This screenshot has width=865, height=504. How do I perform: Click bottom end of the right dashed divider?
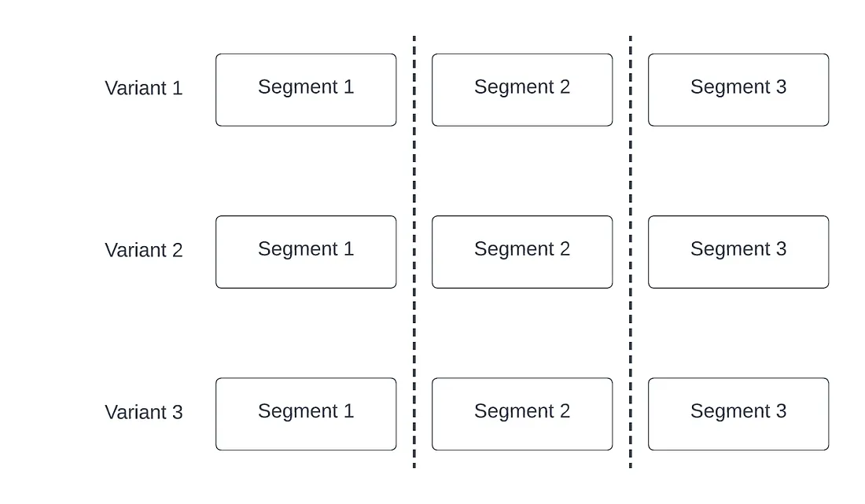point(631,465)
